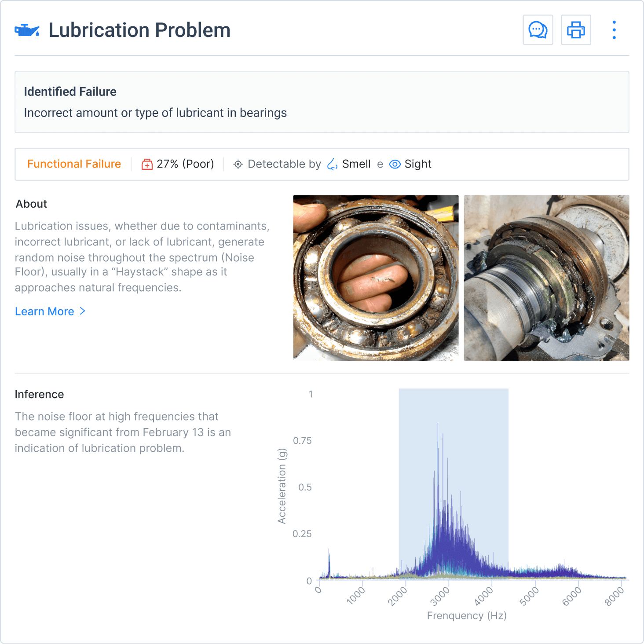The width and height of the screenshot is (644, 644).
Task: Click the 27% (Poor) health score
Action: (x=185, y=164)
